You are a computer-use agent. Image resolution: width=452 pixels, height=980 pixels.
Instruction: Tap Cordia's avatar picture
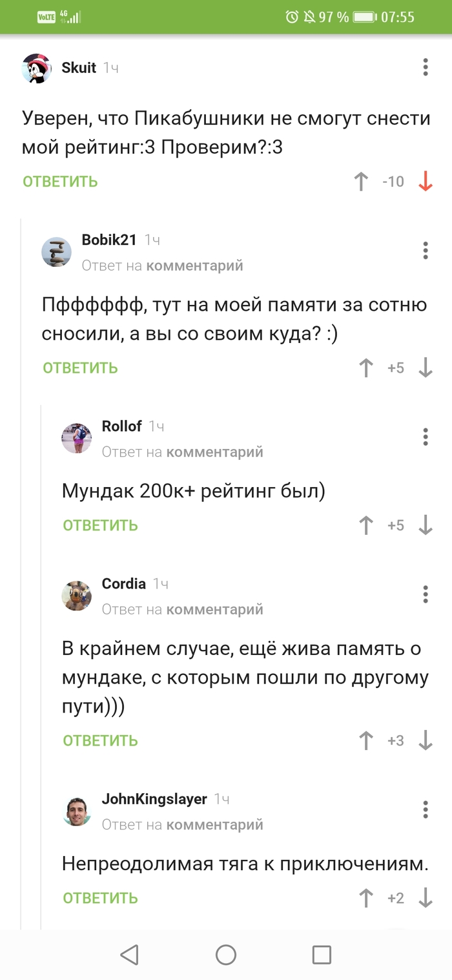tap(76, 596)
